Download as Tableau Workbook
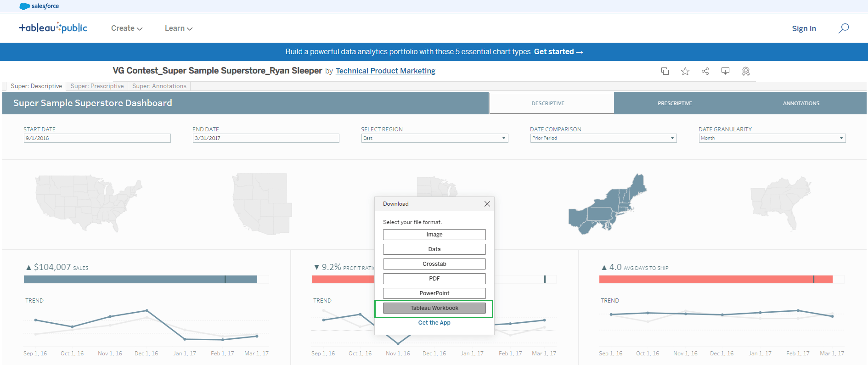The image size is (868, 365). [434, 308]
